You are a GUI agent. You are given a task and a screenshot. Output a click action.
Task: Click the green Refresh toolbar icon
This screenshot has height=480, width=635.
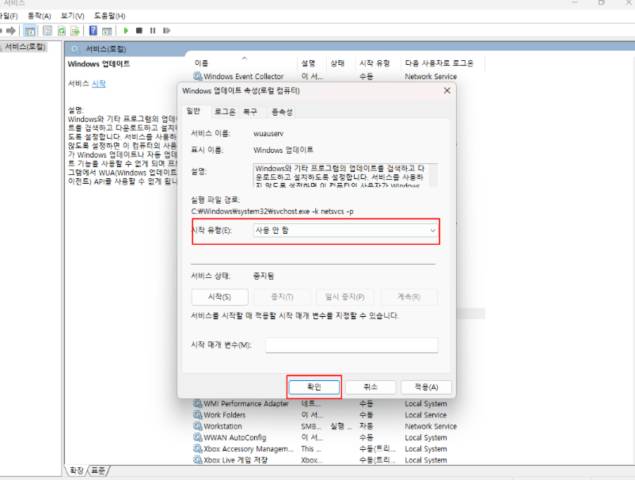61,31
